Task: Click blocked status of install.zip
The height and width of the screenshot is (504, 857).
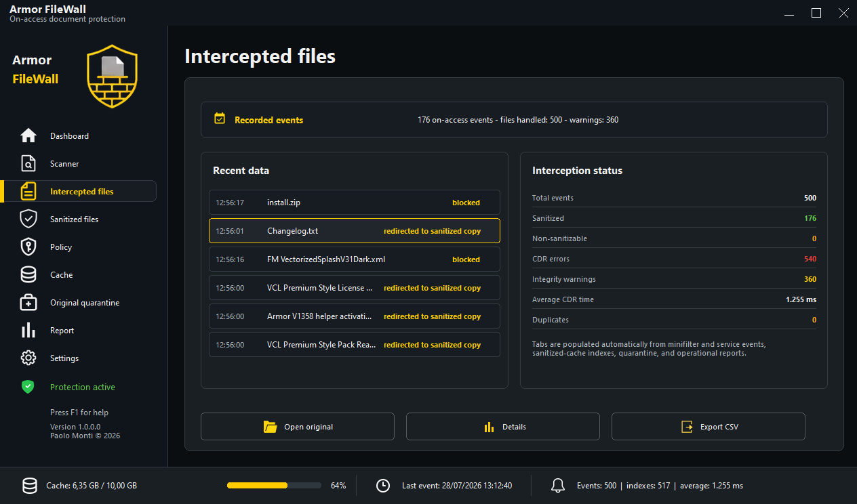Action: point(466,203)
